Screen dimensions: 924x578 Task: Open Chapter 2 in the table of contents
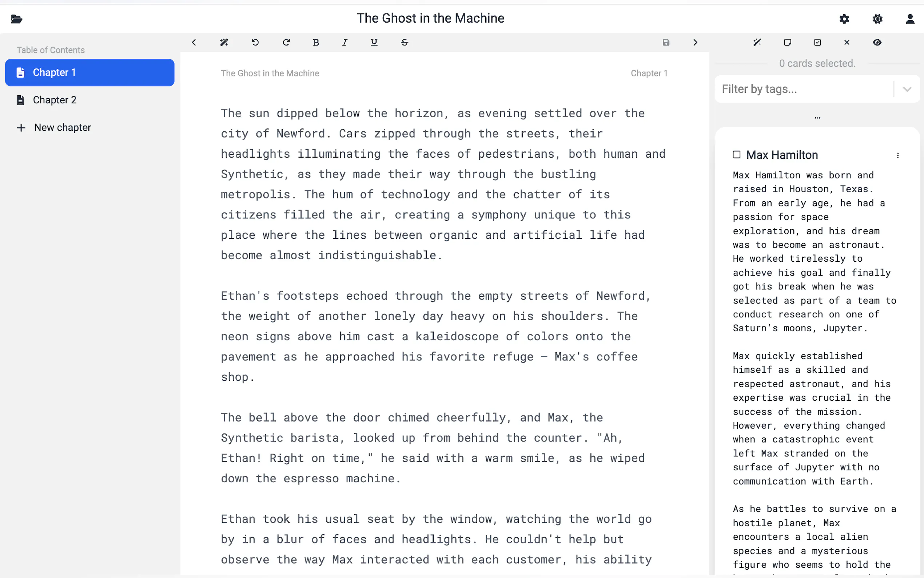tap(55, 100)
